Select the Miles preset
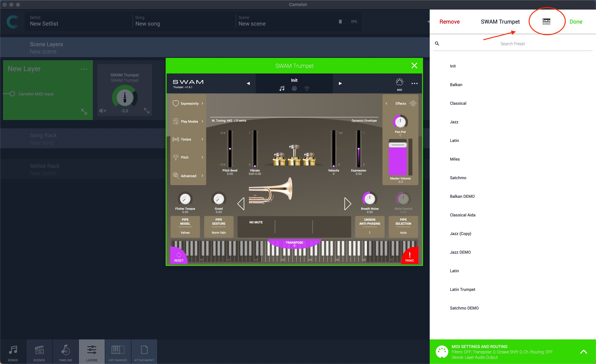 pyautogui.click(x=455, y=159)
